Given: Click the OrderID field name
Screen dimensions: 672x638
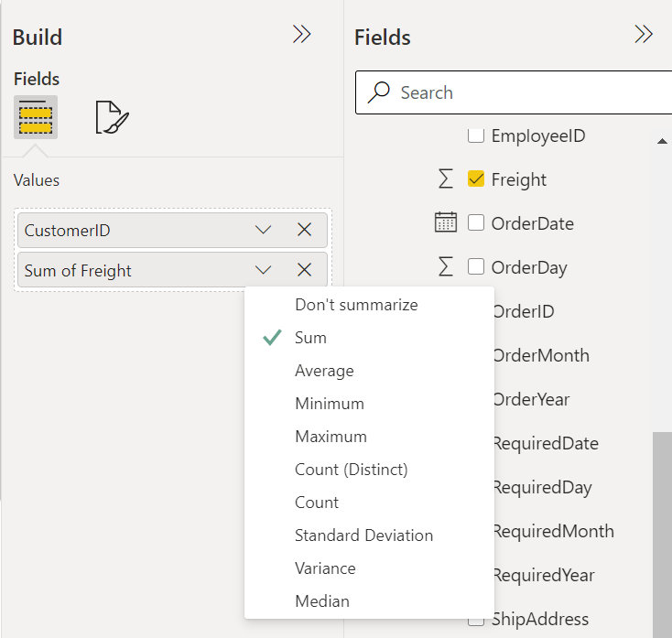Looking at the screenshot, I should pos(524,311).
